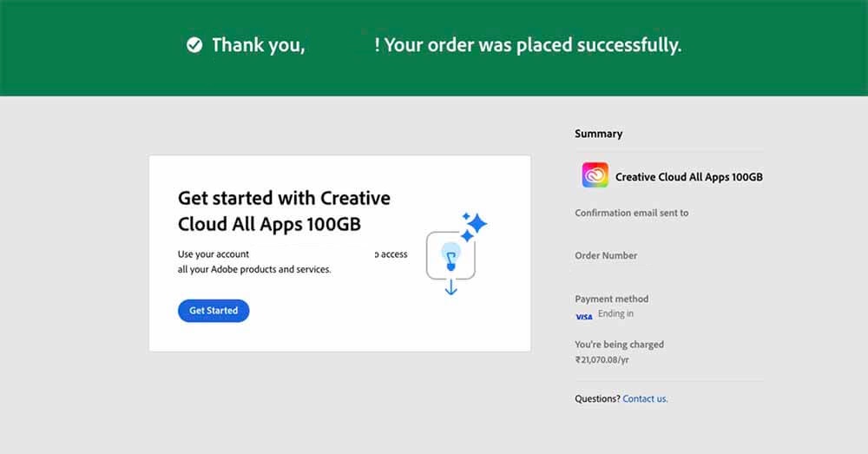Open the Contact us link

click(645, 398)
